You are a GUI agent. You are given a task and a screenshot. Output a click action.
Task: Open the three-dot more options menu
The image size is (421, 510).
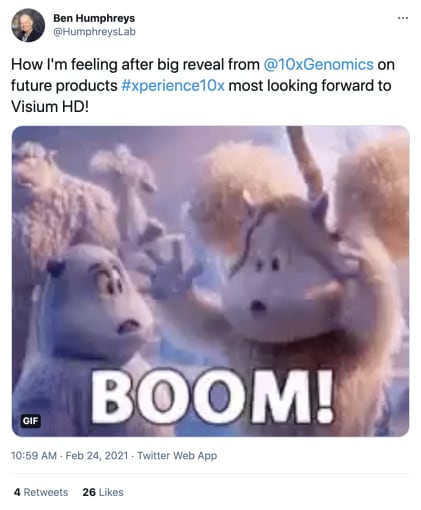point(403,18)
